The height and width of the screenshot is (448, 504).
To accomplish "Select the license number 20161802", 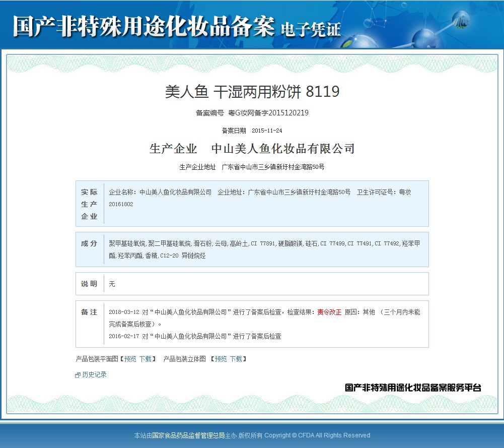I will (x=121, y=204).
